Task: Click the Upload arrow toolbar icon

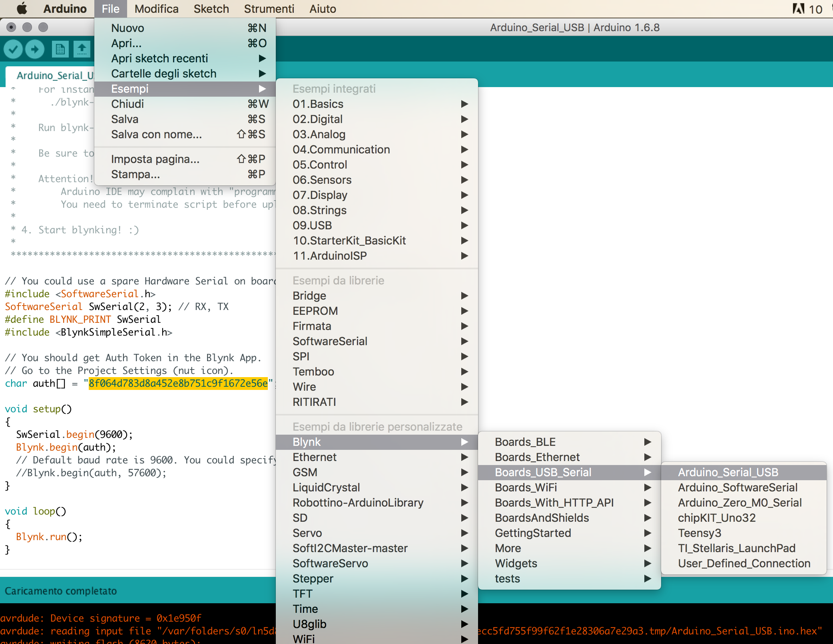Action: click(35, 49)
